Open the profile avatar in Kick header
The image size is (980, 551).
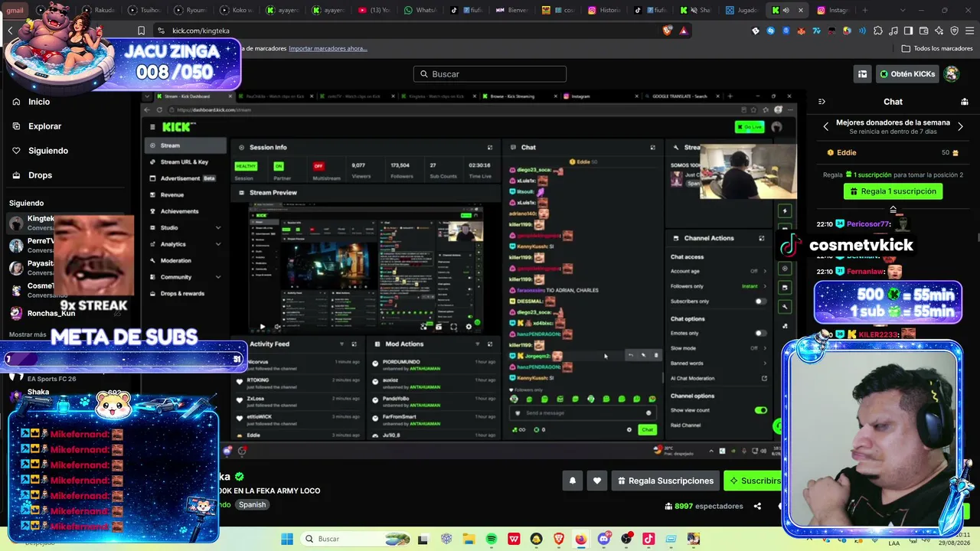coord(952,74)
